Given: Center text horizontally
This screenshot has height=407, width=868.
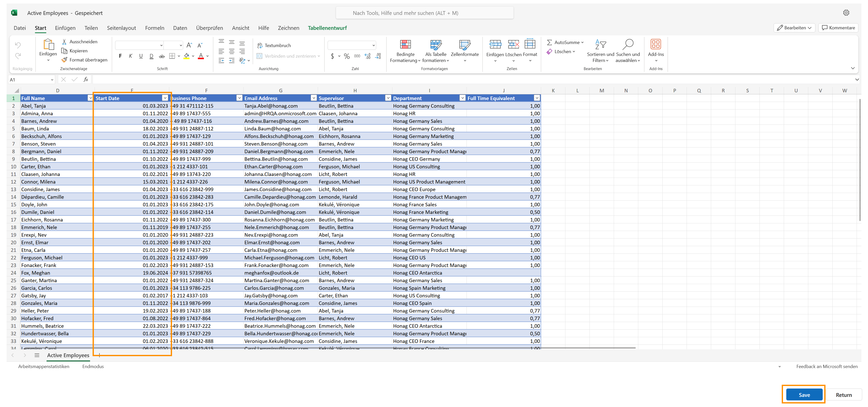Looking at the screenshot, I should pos(232,51).
